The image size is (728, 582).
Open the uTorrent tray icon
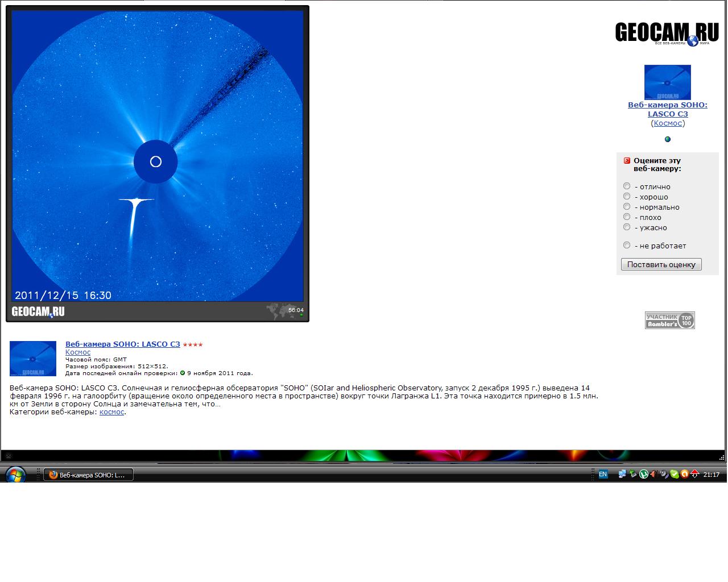pos(644,474)
